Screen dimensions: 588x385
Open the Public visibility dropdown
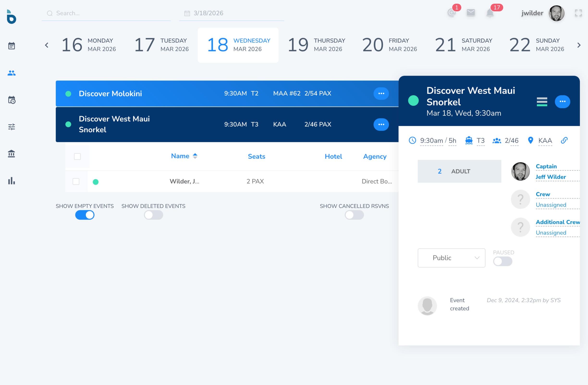[x=451, y=258]
